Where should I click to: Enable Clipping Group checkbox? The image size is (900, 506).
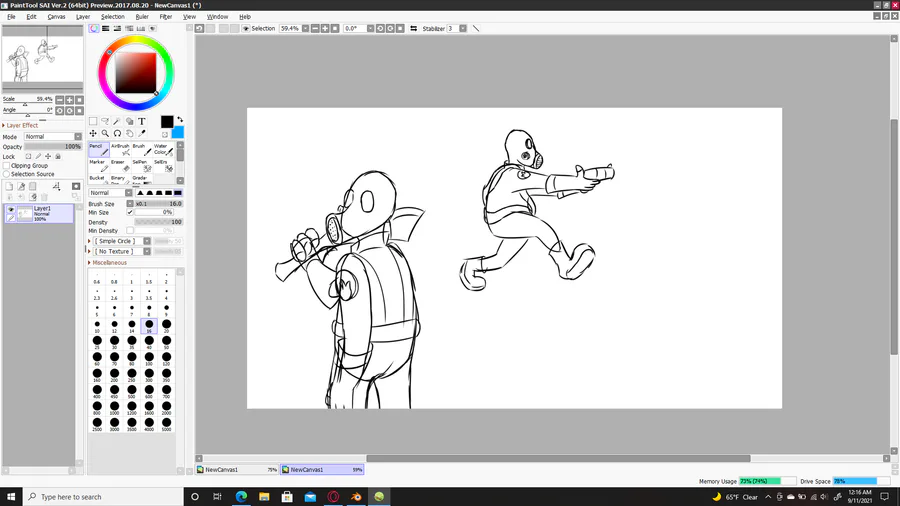pos(6,165)
